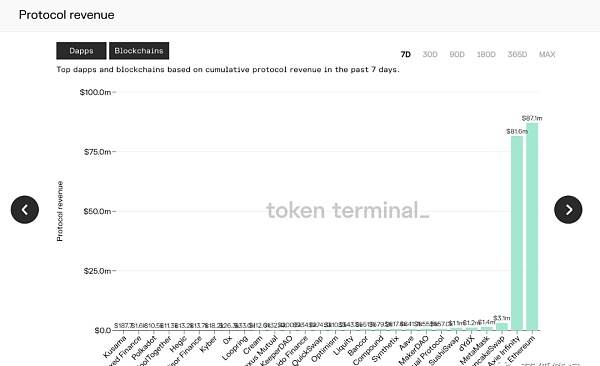The image size is (600, 366).
Task: Switch to the 90D time range
Action: tap(457, 54)
